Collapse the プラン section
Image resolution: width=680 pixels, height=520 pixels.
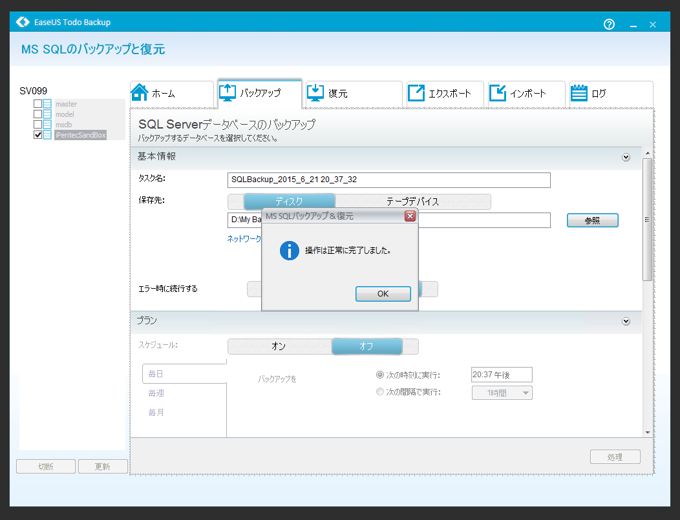tap(626, 321)
